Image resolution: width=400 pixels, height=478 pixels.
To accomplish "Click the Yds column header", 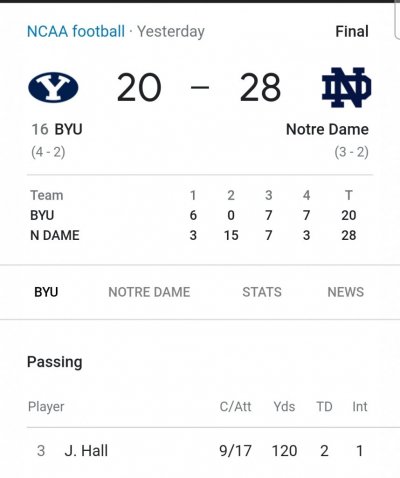I will tap(284, 407).
